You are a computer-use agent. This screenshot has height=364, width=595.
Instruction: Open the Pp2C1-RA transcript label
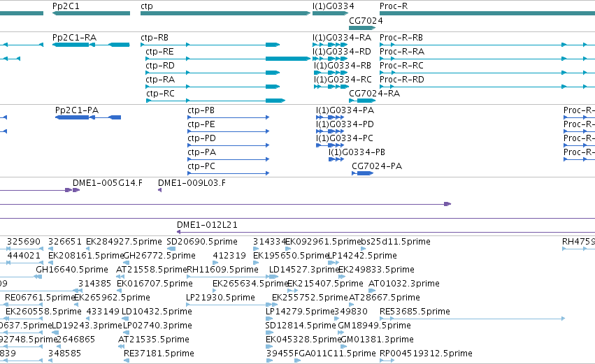click(x=74, y=38)
